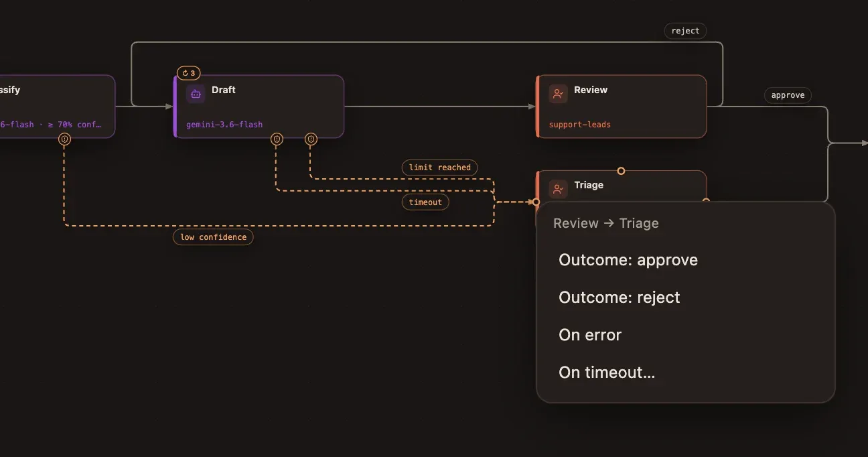Click the Review node title
This screenshot has width=868, height=457.
(591, 90)
